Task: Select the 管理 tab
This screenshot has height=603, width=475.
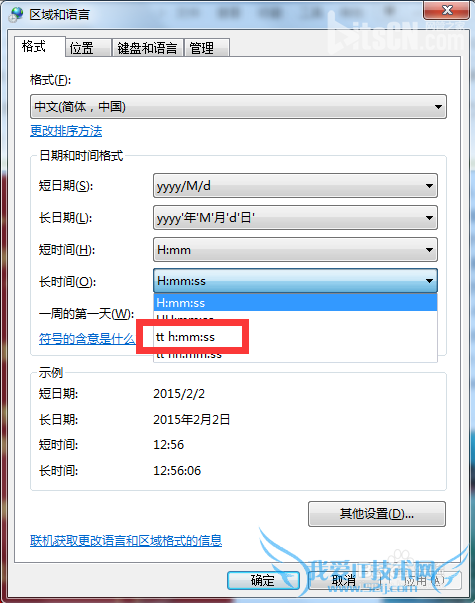Action: point(207,48)
